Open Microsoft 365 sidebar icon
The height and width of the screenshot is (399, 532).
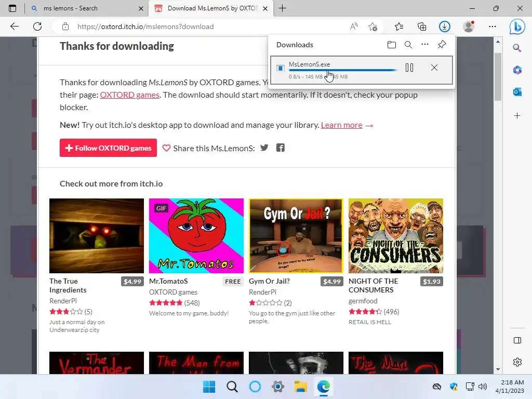517,70
